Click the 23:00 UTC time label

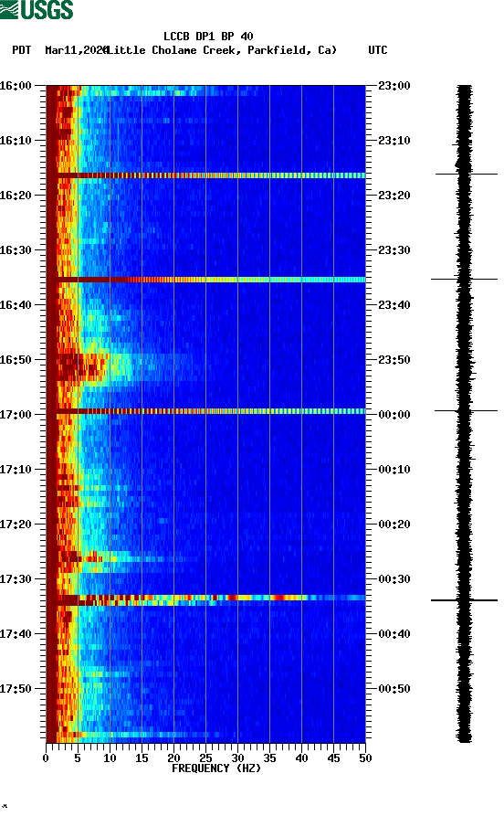[x=394, y=86]
